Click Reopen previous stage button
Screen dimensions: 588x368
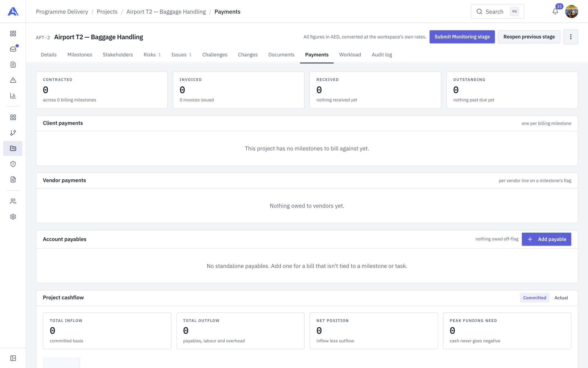(x=529, y=37)
